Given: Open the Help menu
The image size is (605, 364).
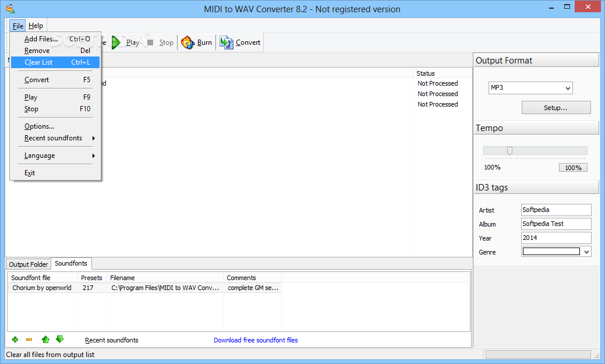Looking at the screenshot, I should [x=36, y=26].
